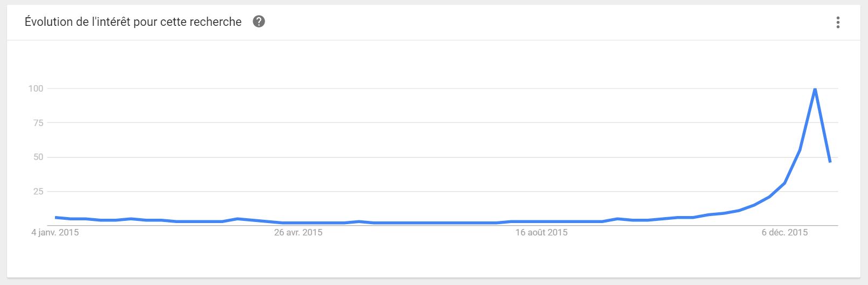Select the line point above "26 avr. 2015"

click(298, 223)
